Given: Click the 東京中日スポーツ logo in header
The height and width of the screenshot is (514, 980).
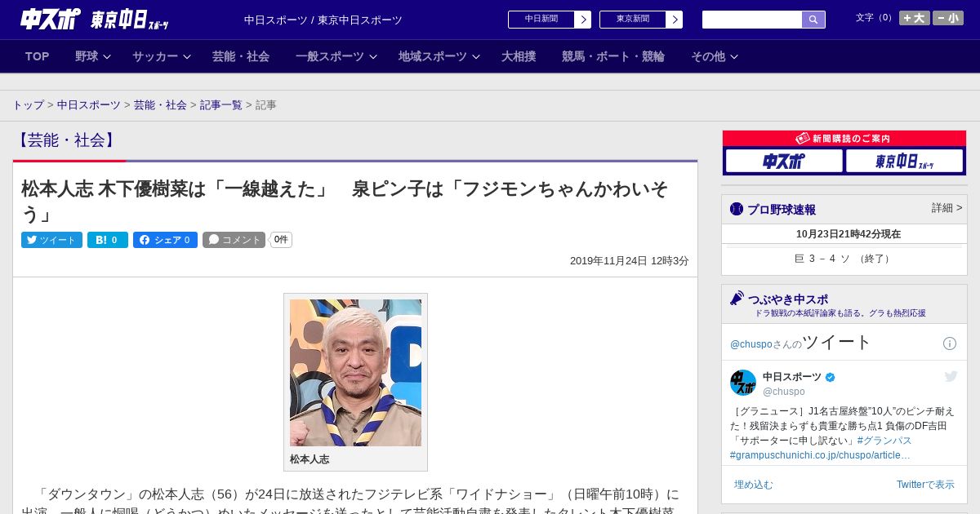Looking at the screenshot, I should [x=130, y=20].
